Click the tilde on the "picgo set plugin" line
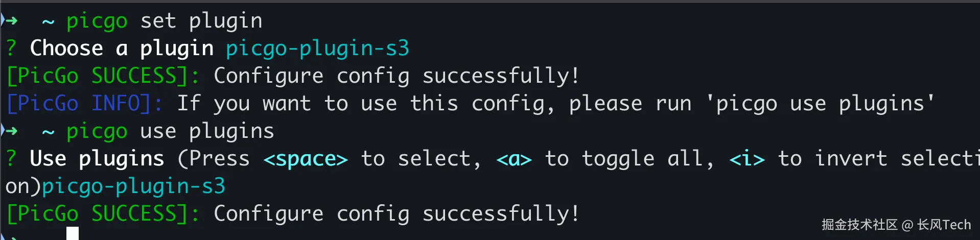Screen dimensions: 980x240 [x=48, y=22]
